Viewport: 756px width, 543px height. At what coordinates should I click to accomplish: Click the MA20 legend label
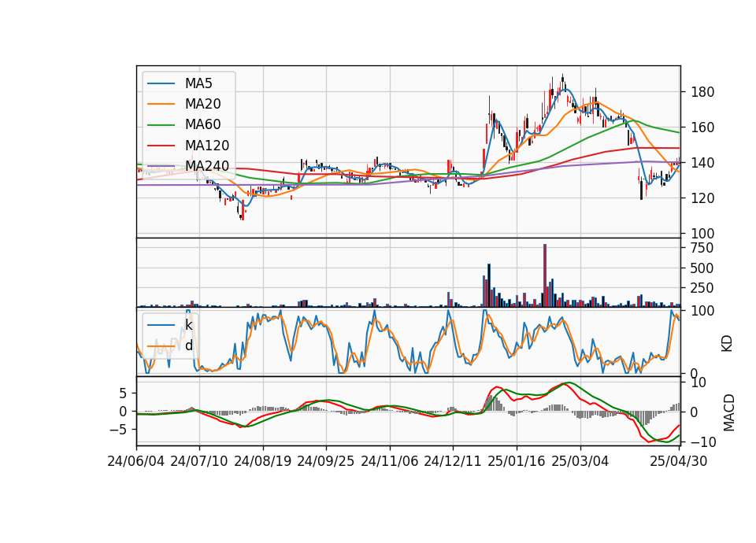point(202,104)
